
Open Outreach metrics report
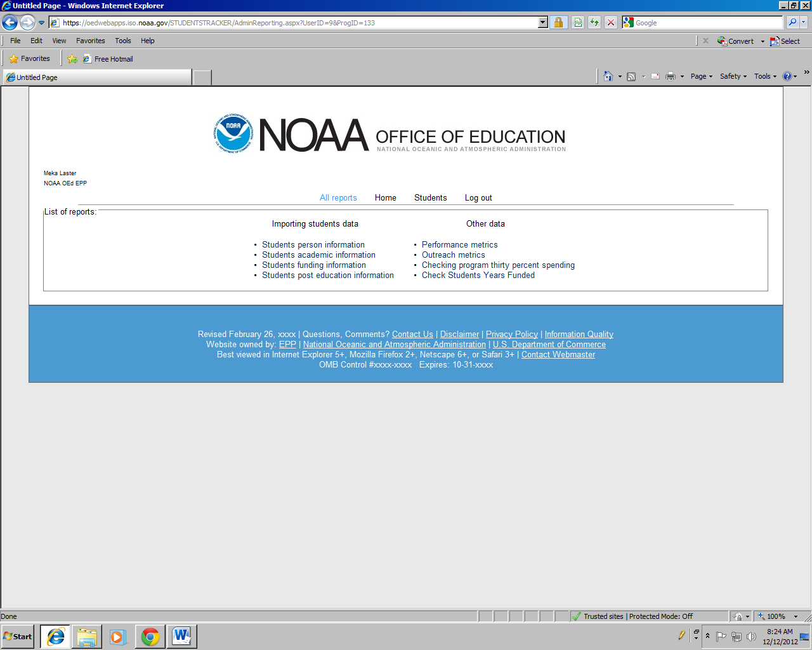pos(454,255)
